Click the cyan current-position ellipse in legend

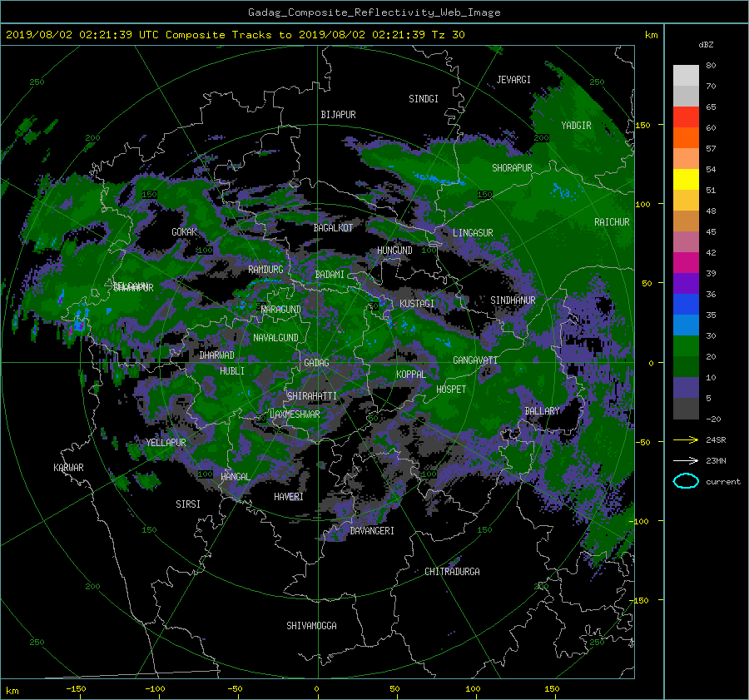click(x=686, y=481)
